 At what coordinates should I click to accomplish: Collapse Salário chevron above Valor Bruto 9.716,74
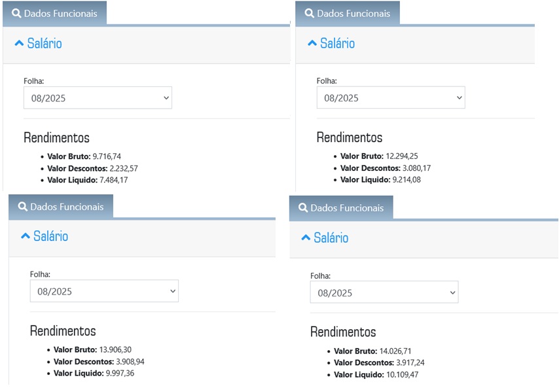click(x=19, y=43)
